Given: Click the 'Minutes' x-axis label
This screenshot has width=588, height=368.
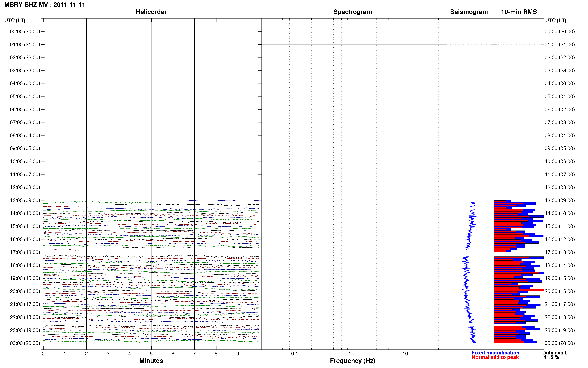Looking at the screenshot, I should [x=151, y=361].
